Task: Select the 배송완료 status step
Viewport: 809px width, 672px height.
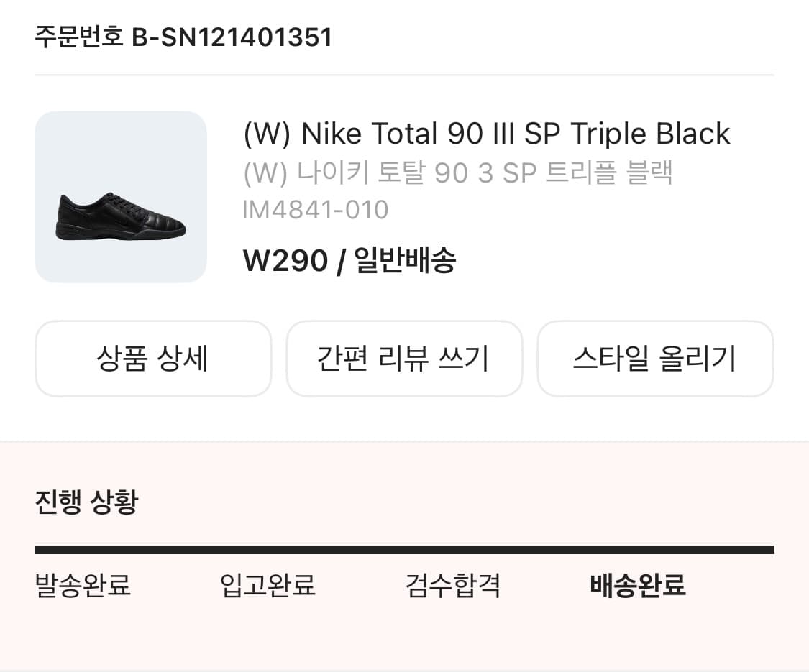Action: (x=636, y=586)
